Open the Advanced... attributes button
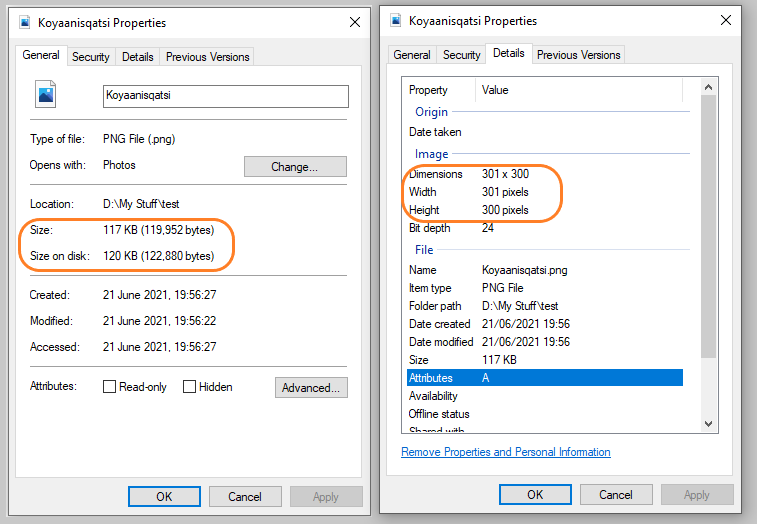757x524 pixels. point(311,387)
